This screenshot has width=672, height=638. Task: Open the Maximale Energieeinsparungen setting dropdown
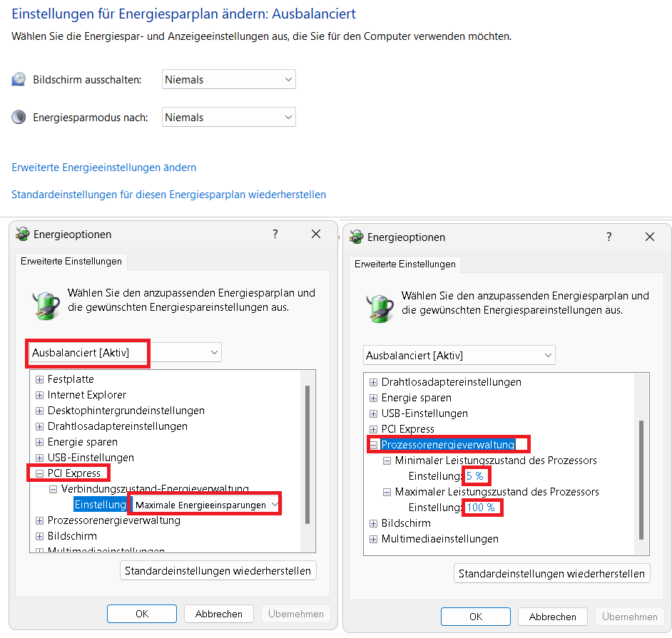(x=205, y=505)
